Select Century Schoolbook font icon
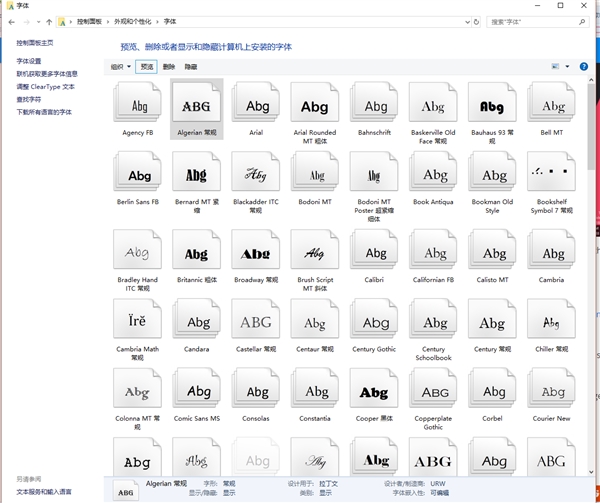600x503 pixels. 433,319
